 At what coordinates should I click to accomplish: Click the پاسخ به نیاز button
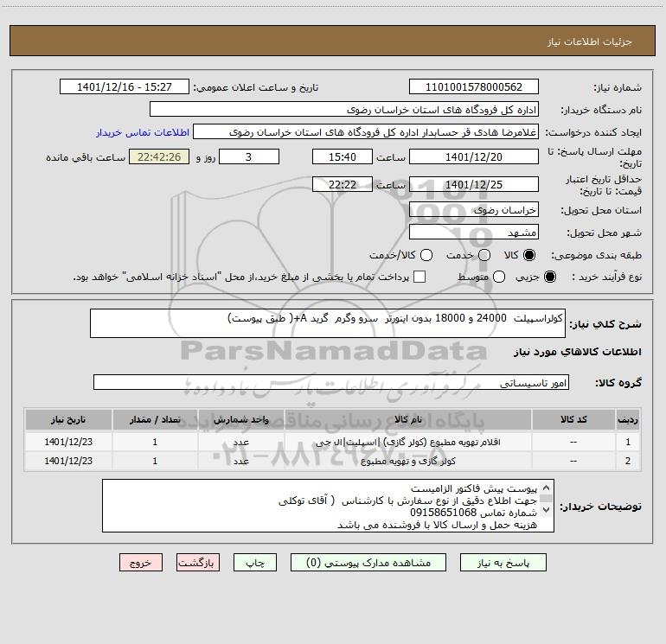click(x=503, y=563)
